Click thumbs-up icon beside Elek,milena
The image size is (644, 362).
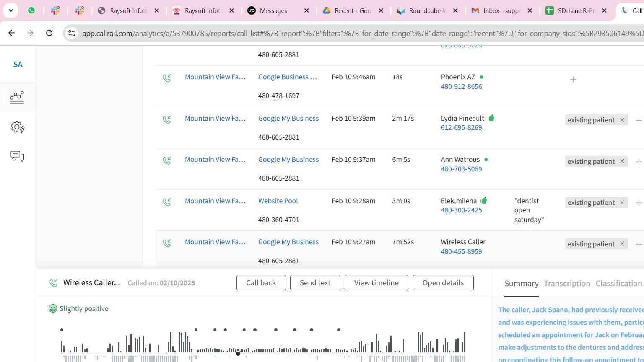coord(484,200)
